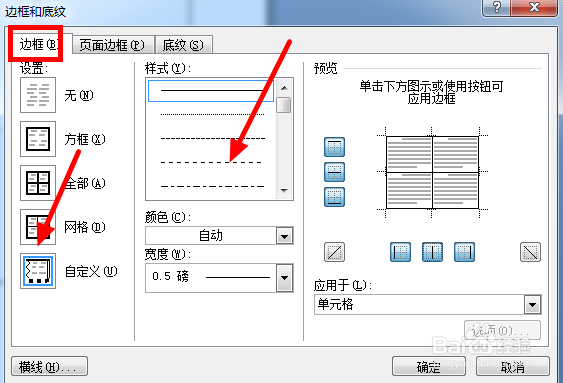Click the style list scroll up arrow
This screenshot has width=563, height=383.
point(284,88)
